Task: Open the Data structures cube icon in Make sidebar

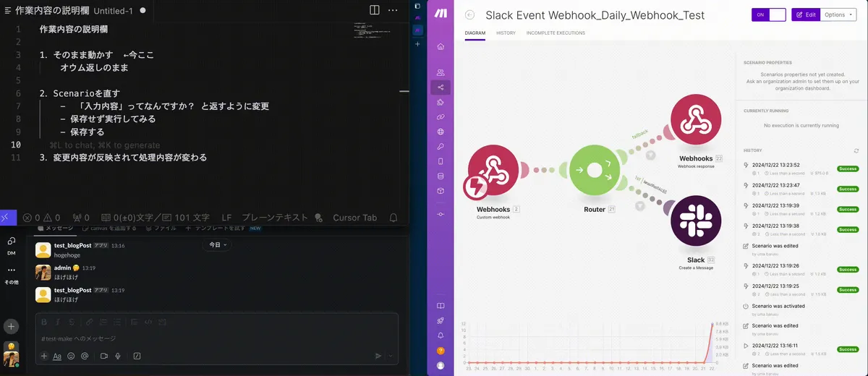Action: pyautogui.click(x=441, y=191)
